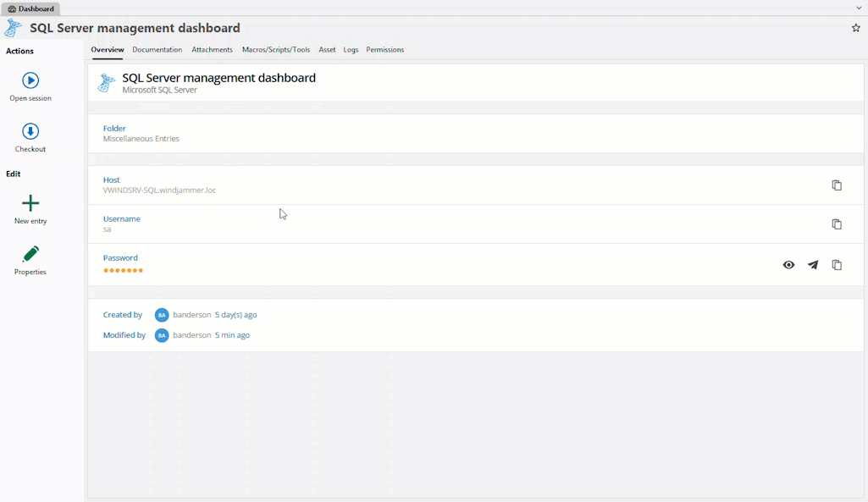Click the New entry plus icon
This screenshot has height=502, width=868.
[x=30, y=203]
